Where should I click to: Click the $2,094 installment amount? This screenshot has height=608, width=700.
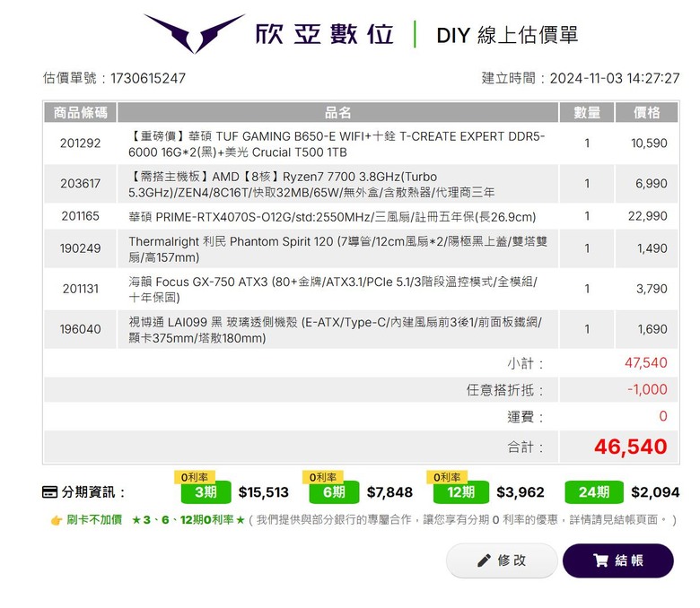coord(655,492)
